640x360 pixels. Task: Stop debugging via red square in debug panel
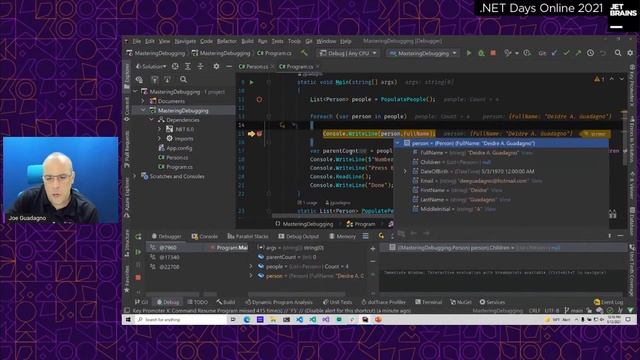[138, 277]
